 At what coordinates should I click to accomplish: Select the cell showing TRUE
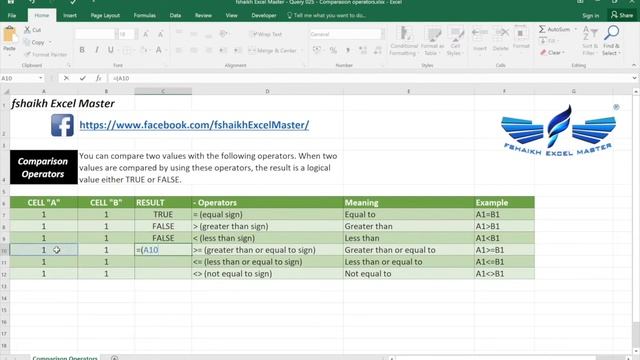(163, 214)
